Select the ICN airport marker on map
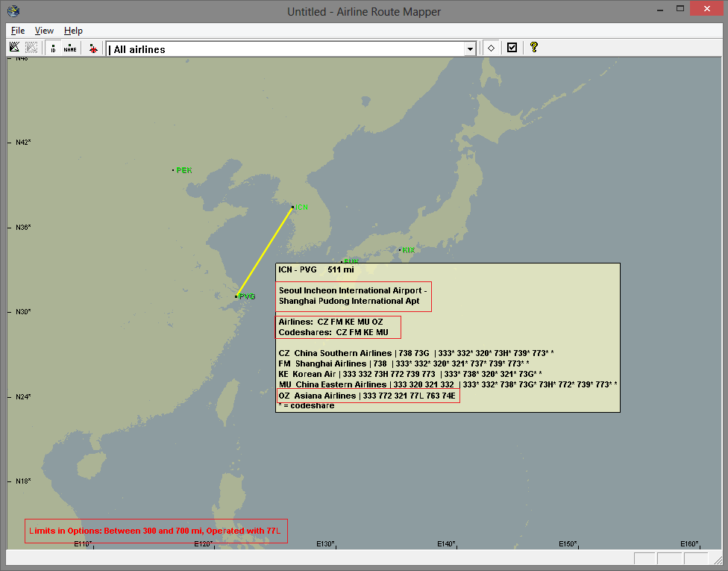 pyautogui.click(x=292, y=208)
